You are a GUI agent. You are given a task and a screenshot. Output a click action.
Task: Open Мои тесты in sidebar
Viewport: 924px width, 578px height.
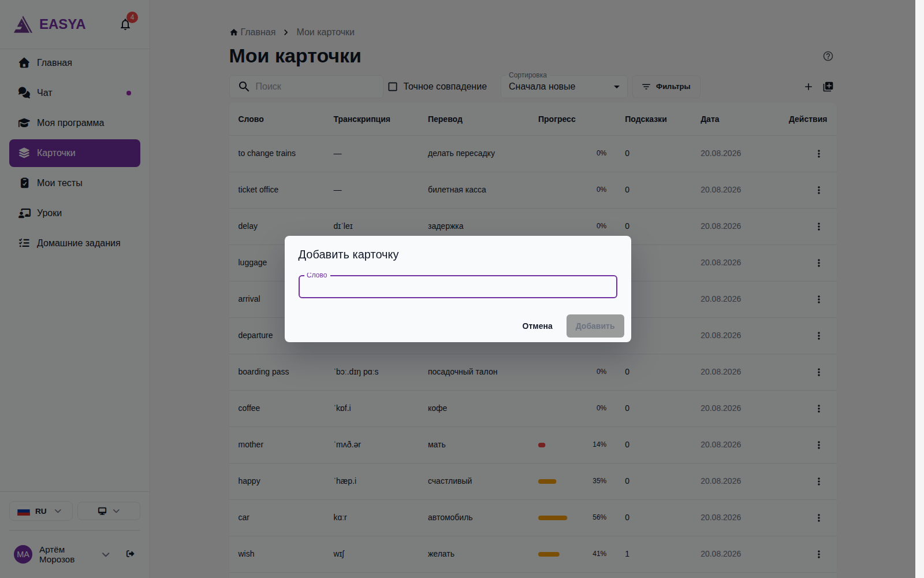74,183
